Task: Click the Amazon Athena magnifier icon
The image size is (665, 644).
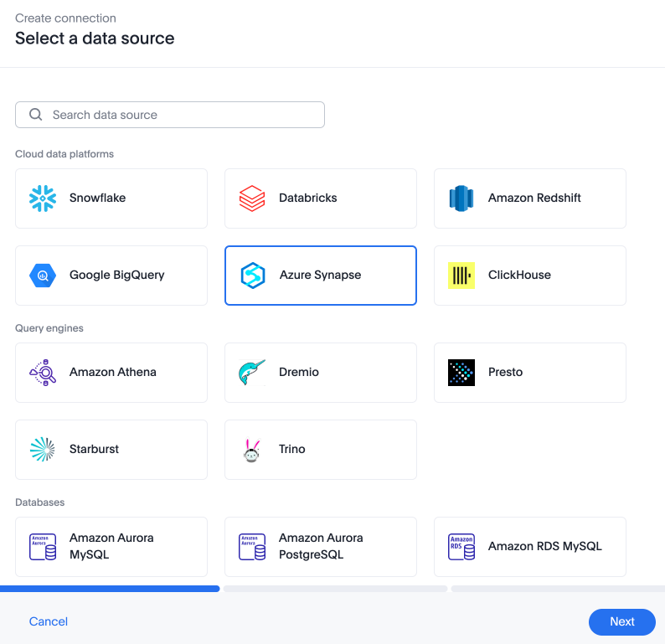Action: (x=43, y=373)
